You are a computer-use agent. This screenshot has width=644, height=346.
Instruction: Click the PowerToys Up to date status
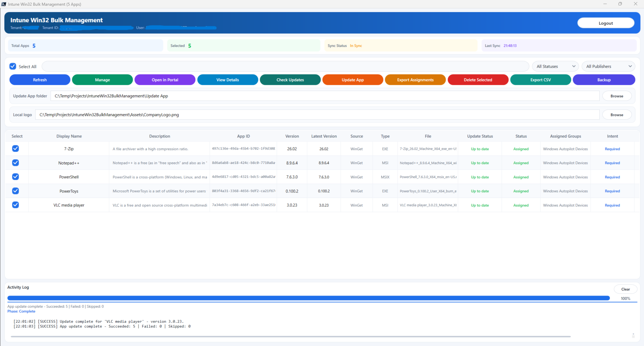(x=480, y=191)
